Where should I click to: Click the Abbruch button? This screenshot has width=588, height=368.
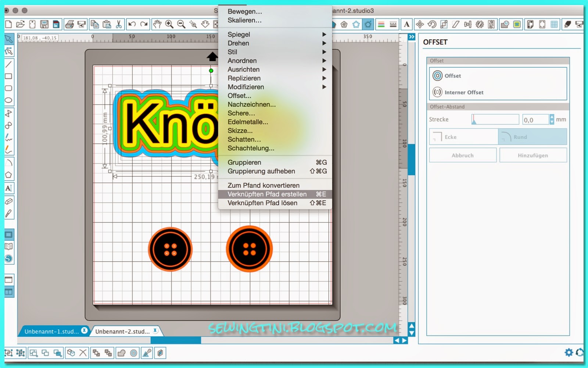coord(463,155)
